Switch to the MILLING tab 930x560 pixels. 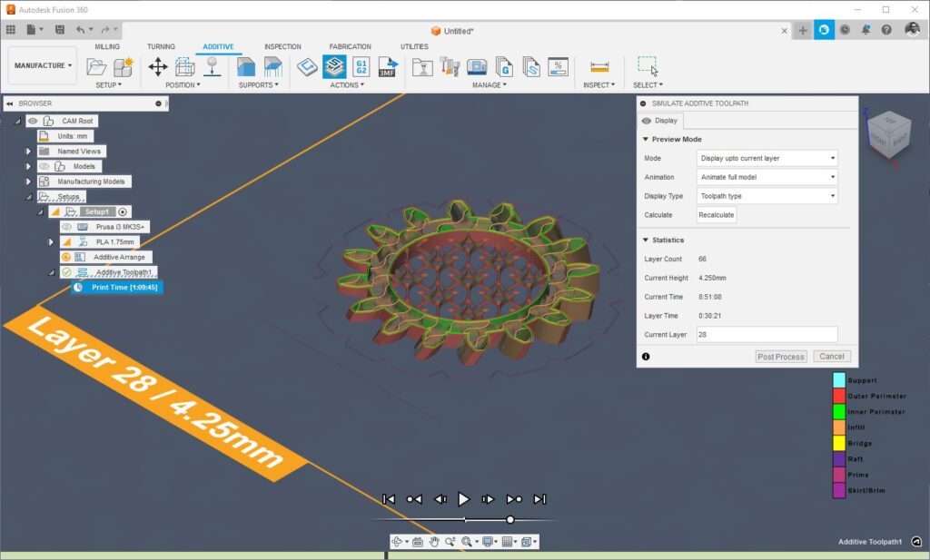[107, 46]
